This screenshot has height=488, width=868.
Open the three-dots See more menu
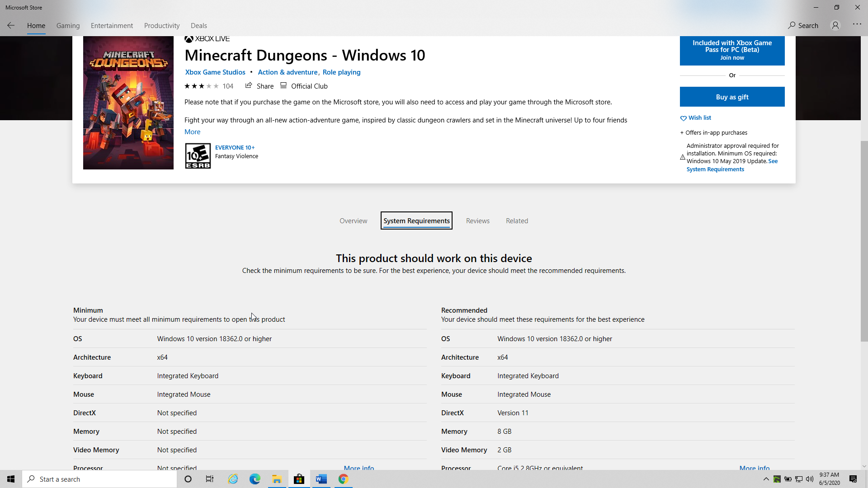857,24
